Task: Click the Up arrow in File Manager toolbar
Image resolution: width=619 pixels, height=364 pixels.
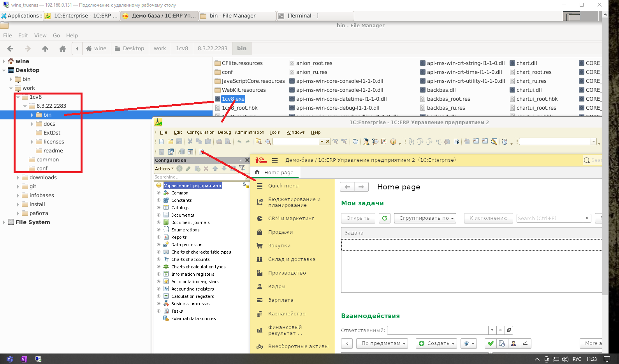Action: pos(45,49)
